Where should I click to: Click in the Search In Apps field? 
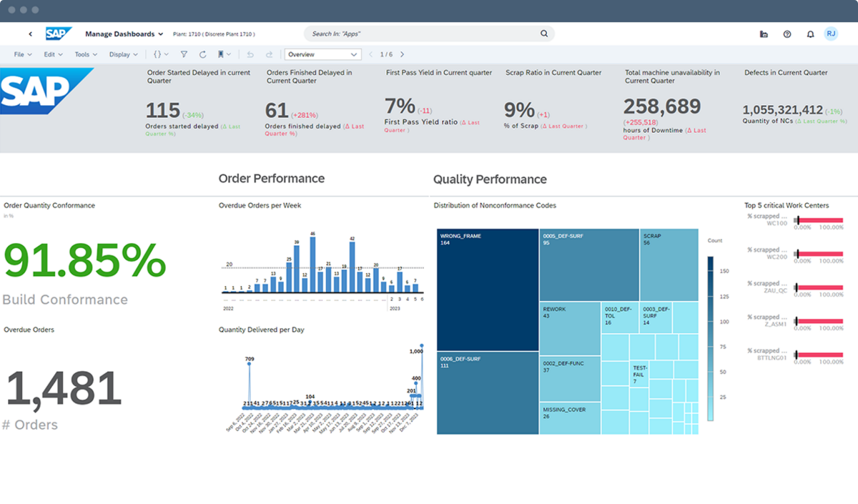422,34
